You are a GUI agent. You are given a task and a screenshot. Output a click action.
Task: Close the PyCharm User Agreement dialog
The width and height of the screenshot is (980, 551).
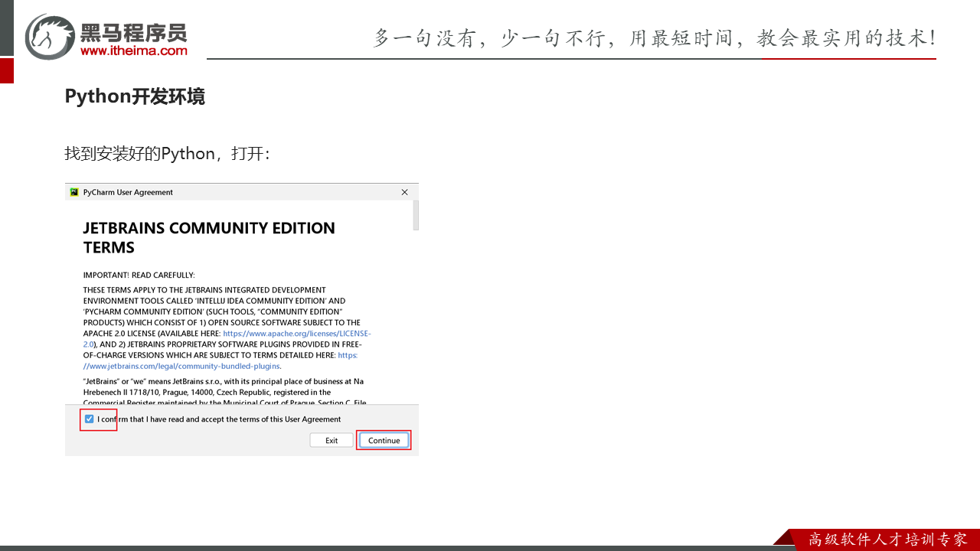[404, 192]
